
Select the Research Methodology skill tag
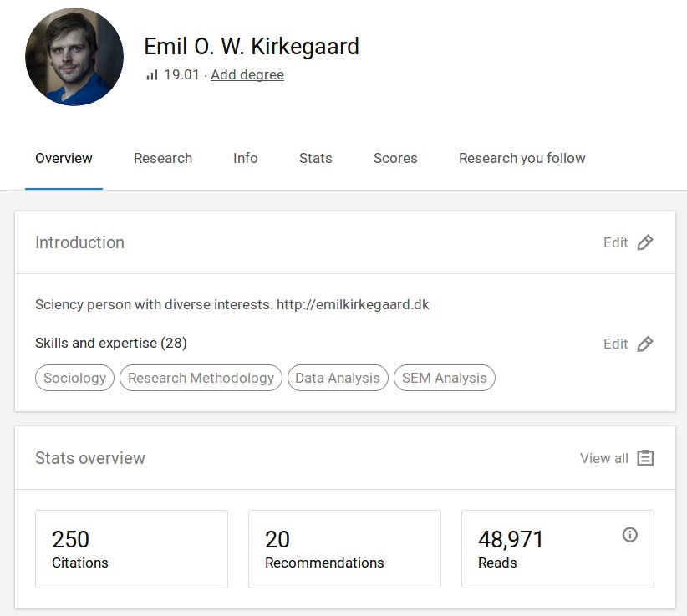coord(201,378)
